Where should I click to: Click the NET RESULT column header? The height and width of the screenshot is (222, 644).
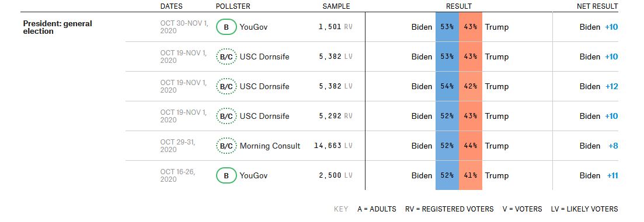597,6
